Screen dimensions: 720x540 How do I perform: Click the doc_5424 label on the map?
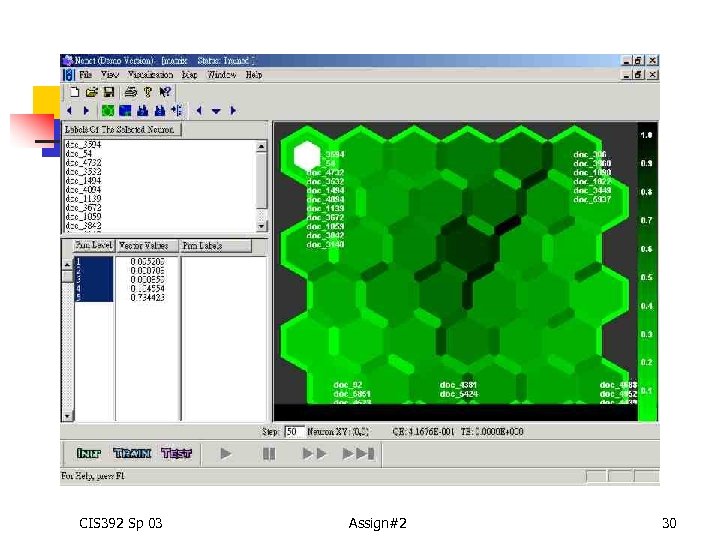point(459,394)
